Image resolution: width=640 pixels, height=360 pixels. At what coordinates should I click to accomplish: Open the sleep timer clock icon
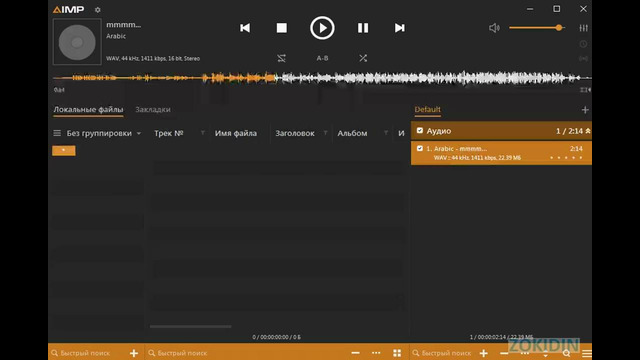tap(583, 44)
